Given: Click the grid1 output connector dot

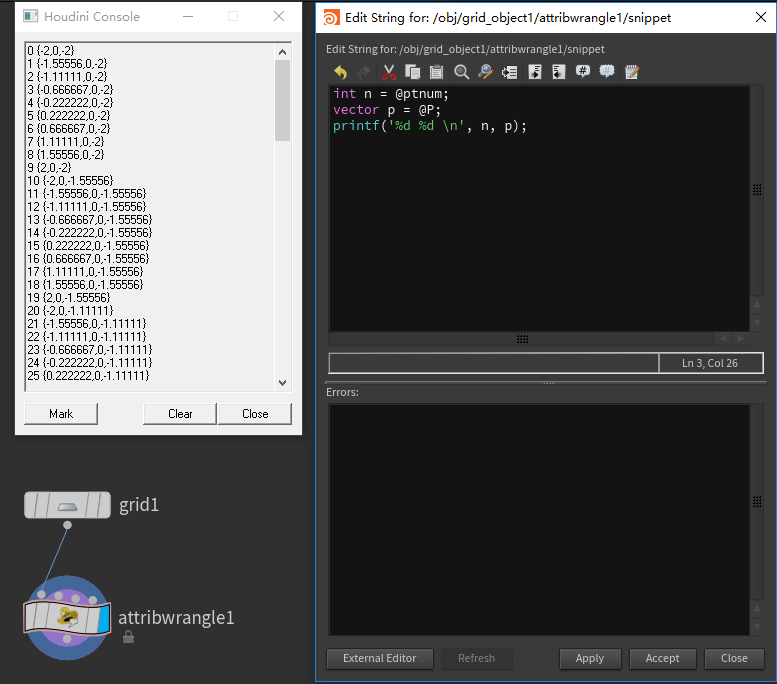Looking at the screenshot, I should tap(67, 525).
